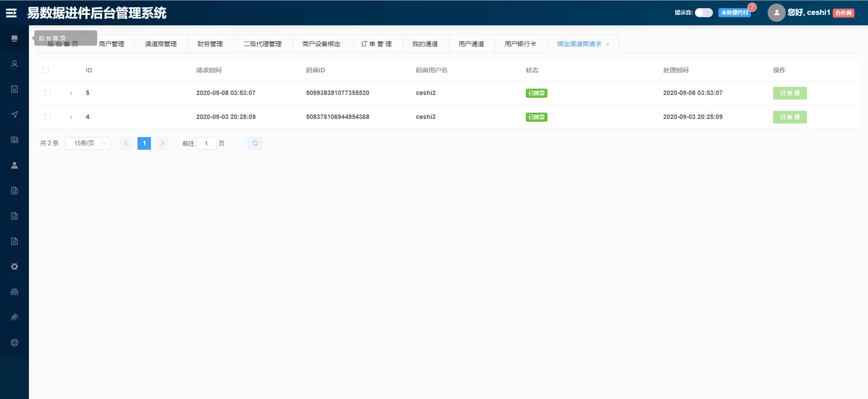868x399 pixels.
Task: Switch to the 财务管理 tab
Action: click(x=210, y=44)
